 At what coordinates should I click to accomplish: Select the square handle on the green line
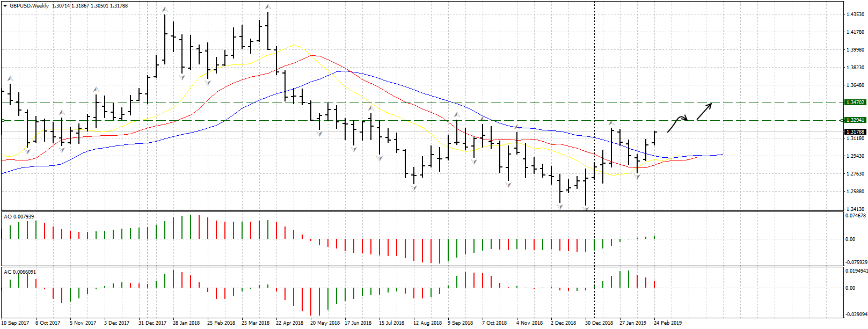click(2, 120)
